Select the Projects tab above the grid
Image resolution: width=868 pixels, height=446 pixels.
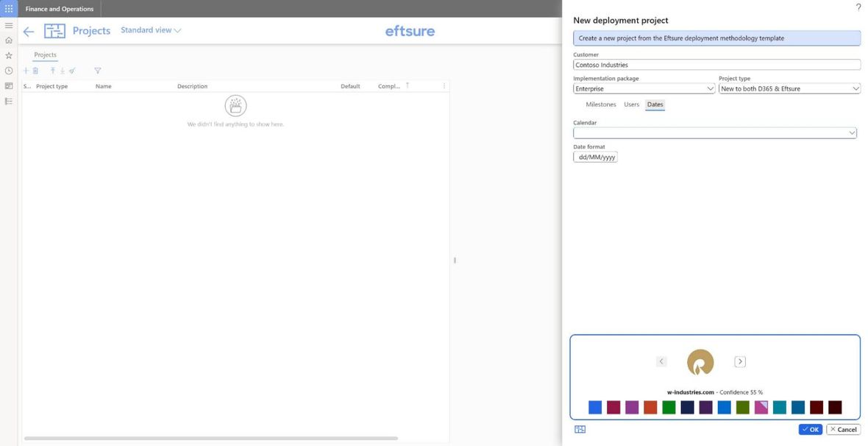(x=46, y=55)
